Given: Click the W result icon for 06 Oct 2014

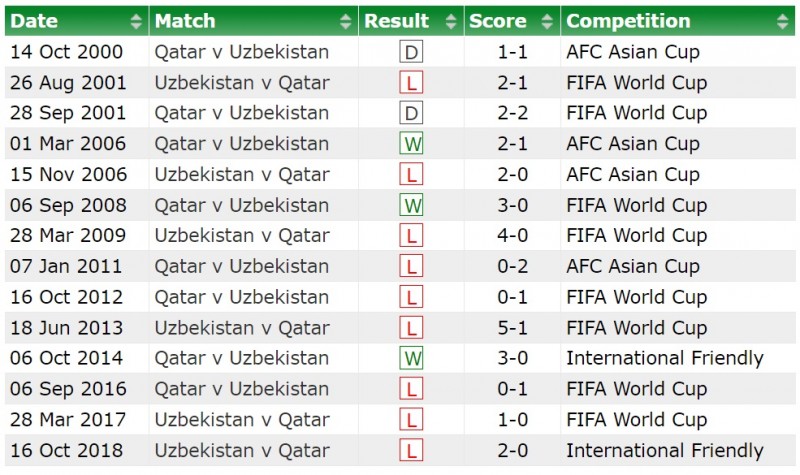Looking at the screenshot, I should 410,359.
